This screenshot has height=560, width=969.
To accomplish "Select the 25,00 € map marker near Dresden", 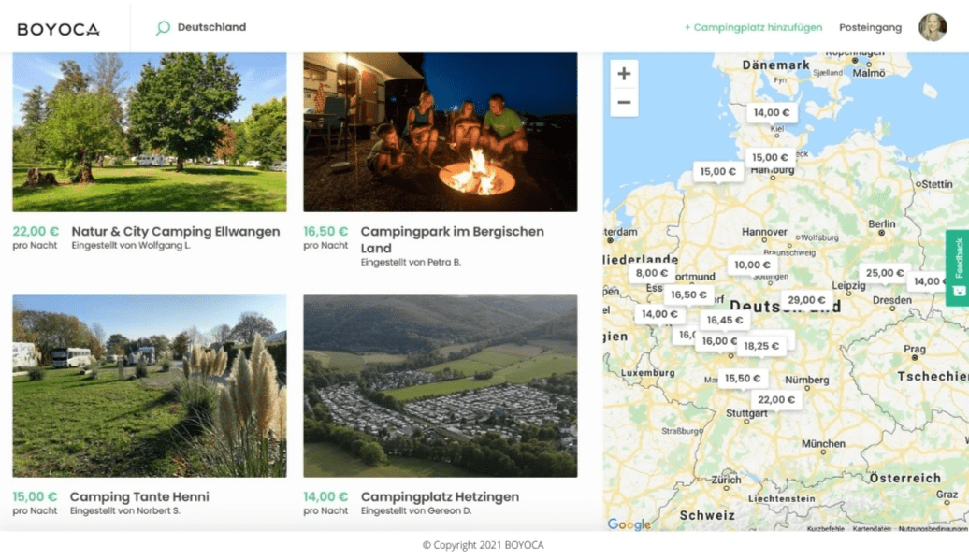I will [x=884, y=273].
